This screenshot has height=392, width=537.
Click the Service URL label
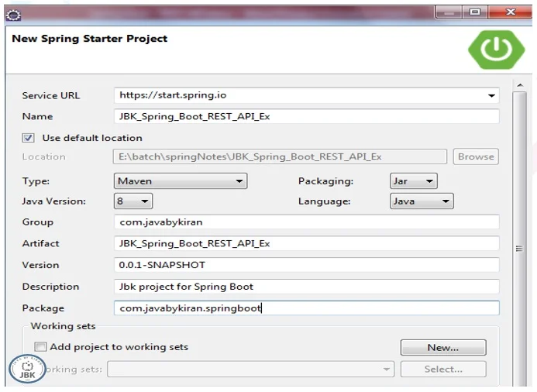tap(50, 95)
